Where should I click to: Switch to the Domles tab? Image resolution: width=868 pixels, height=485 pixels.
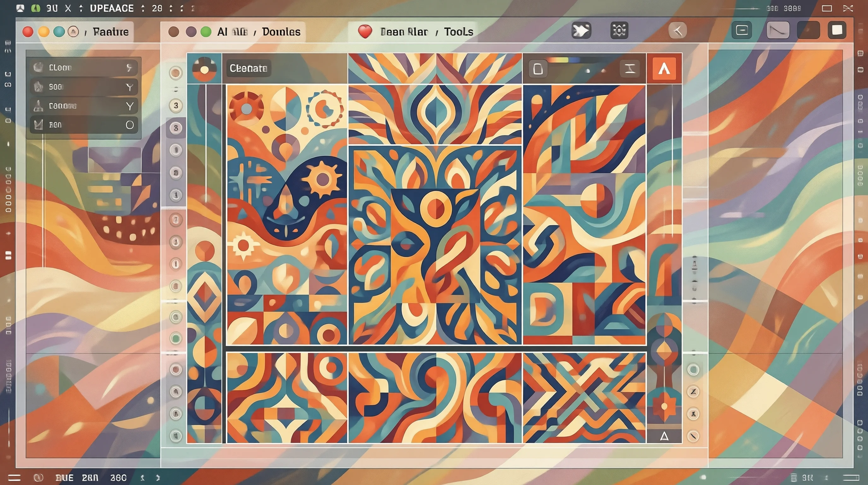[x=281, y=32]
